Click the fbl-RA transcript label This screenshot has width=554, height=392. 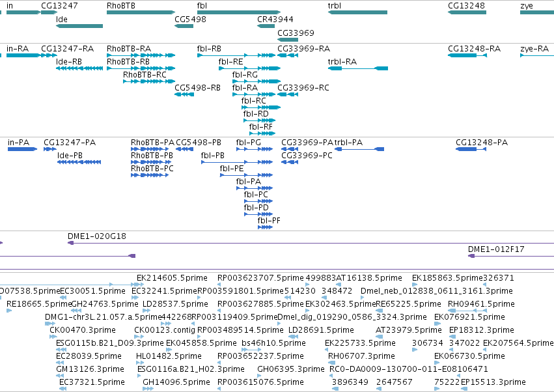pyautogui.click(x=245, y=88)
